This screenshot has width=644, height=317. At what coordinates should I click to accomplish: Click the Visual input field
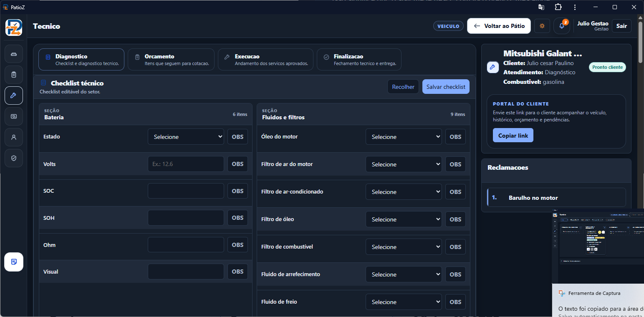click(186, 272)
